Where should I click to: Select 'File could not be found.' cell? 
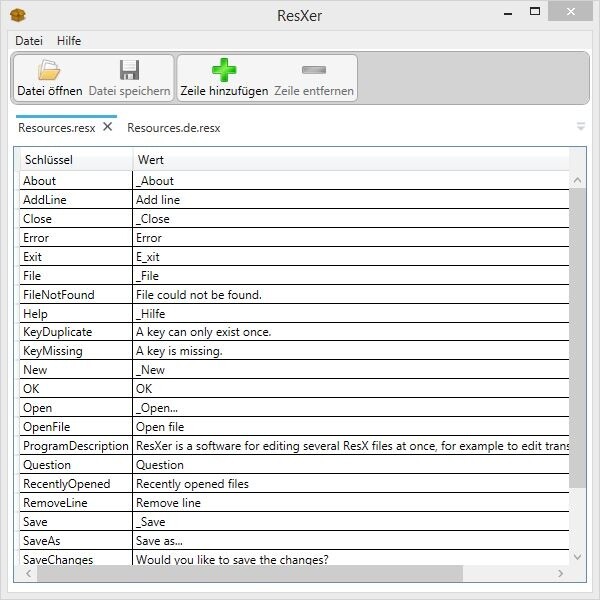click(x=351, y=294)
